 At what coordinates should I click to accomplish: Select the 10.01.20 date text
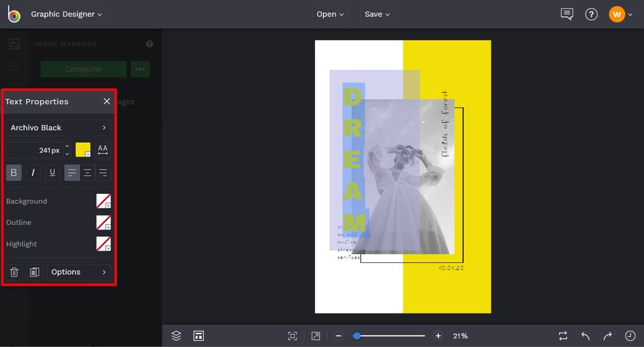tap(450, 268)
